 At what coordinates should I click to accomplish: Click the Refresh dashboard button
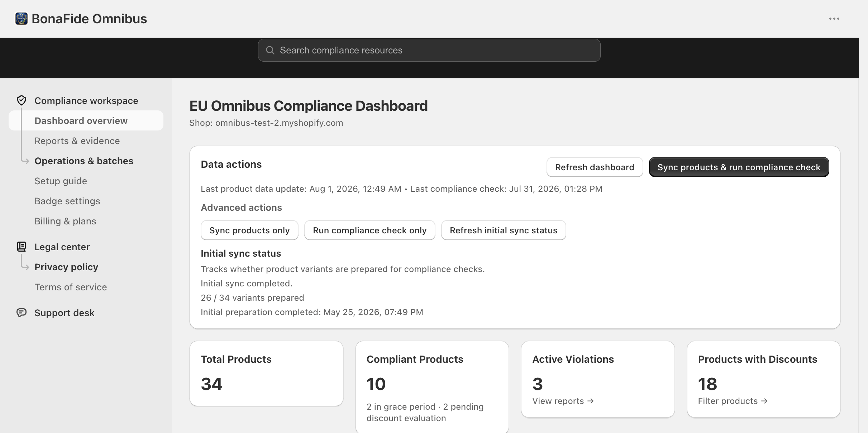click(595, 167)
